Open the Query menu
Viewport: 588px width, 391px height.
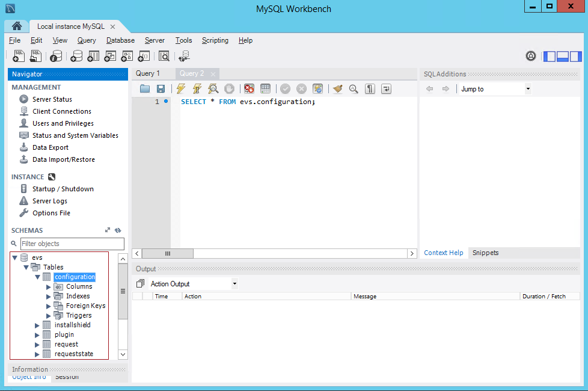click(87, 40)
